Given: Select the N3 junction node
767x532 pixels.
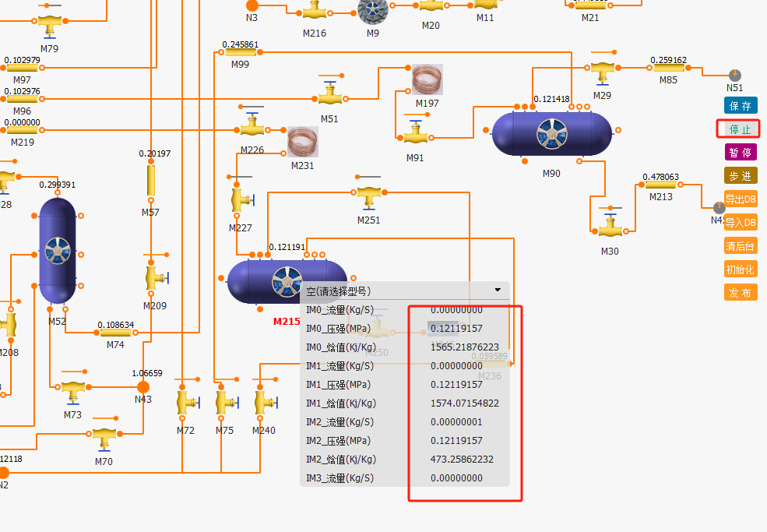Looking at the screenshot, I should (252, 5).
